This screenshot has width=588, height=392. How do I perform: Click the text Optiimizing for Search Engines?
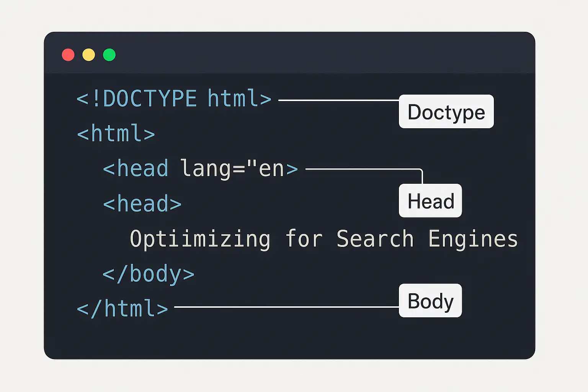pos(324,239)
